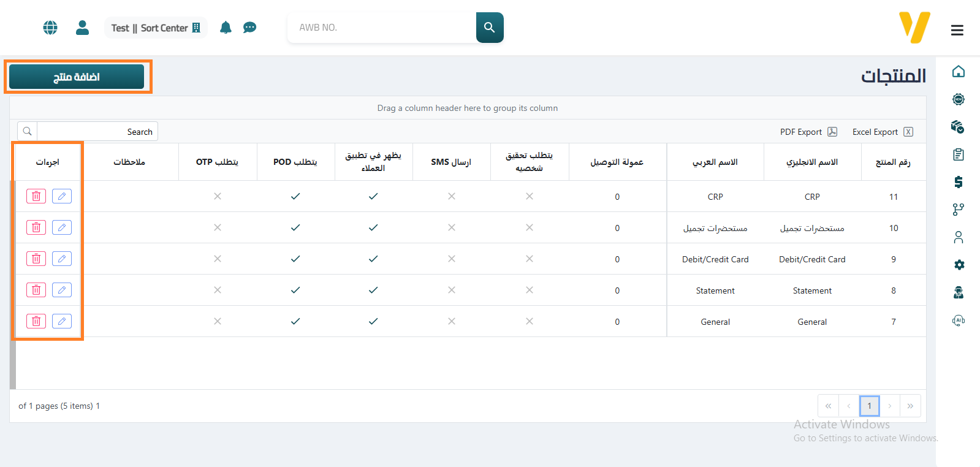Delete product number 10 row

[36, 227]
